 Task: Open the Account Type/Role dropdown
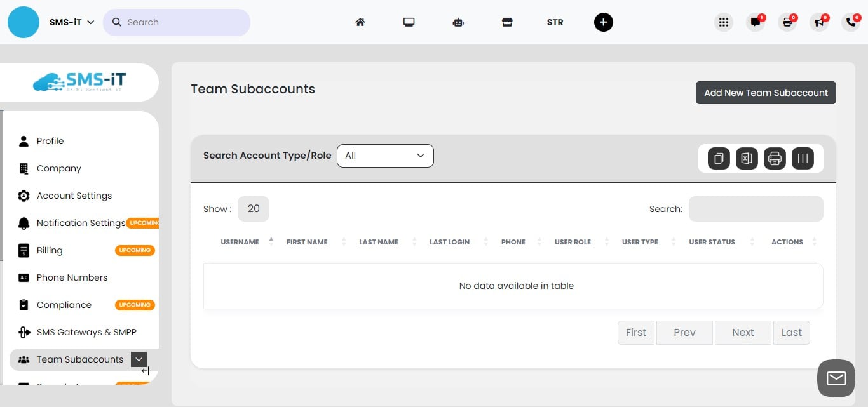pos(385,156)
